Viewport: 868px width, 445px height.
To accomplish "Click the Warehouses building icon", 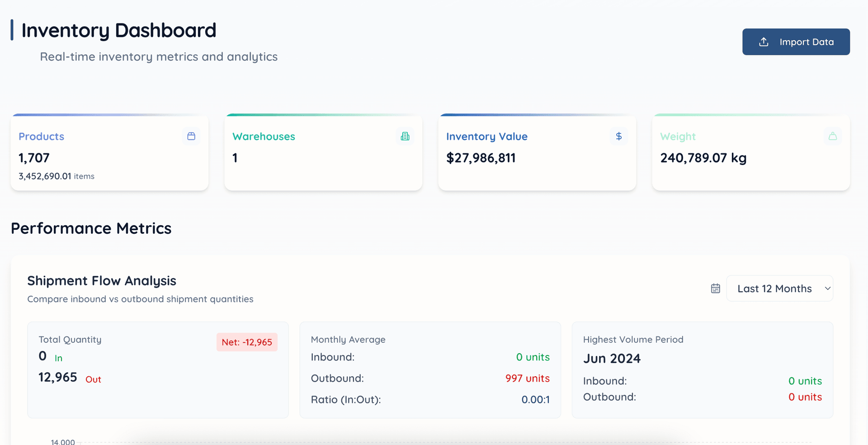I will [x=405, y=136].
